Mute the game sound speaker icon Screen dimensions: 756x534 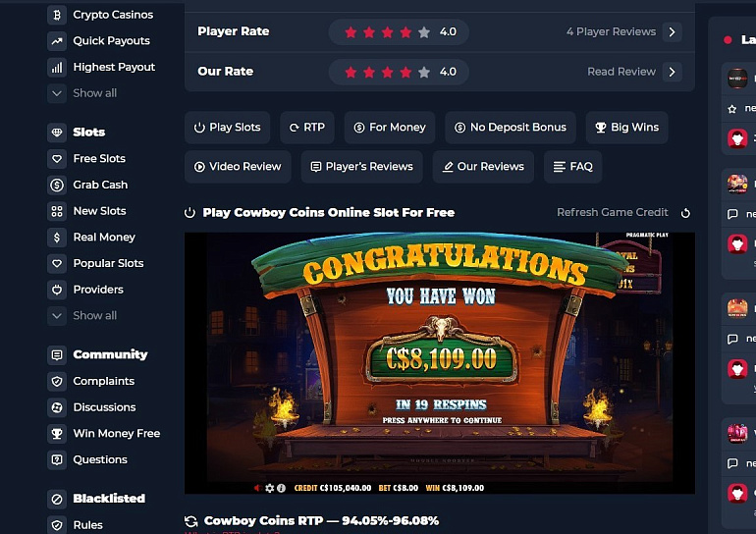258,488
